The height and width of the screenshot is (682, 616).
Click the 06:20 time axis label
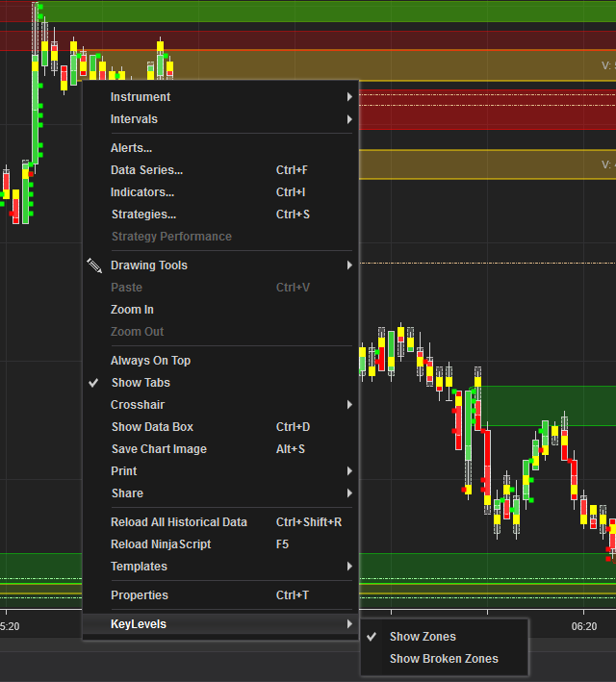click(x=583, y=626)
